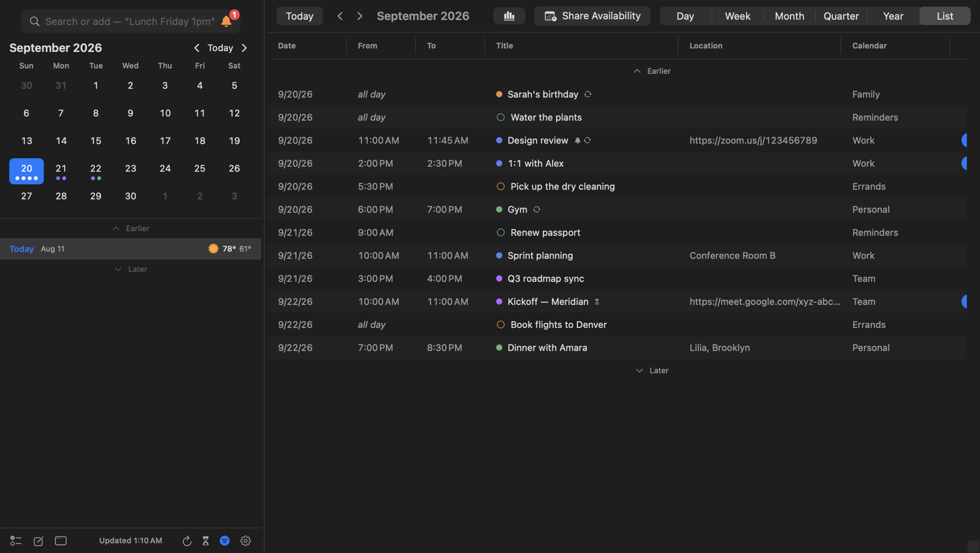The width and height of the screenshot is (980, 553).
Task: Switch to Month view
Action: [789, 16]
